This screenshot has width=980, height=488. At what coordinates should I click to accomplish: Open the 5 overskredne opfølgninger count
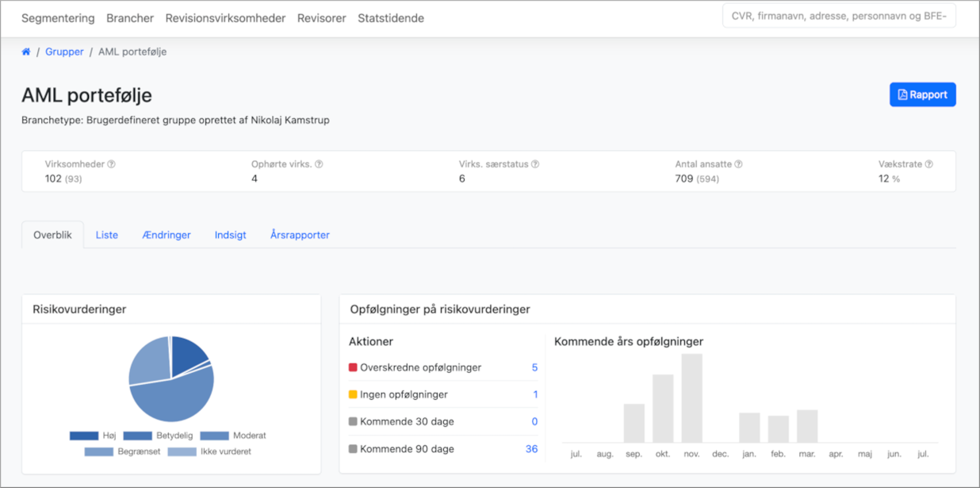point(534,367)
